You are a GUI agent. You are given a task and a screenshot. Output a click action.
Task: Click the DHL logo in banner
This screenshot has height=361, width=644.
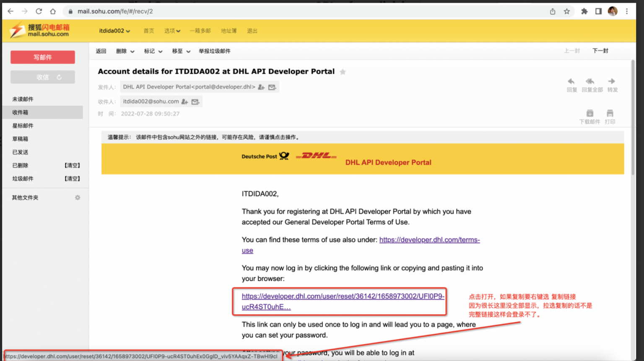coord(316,156)
